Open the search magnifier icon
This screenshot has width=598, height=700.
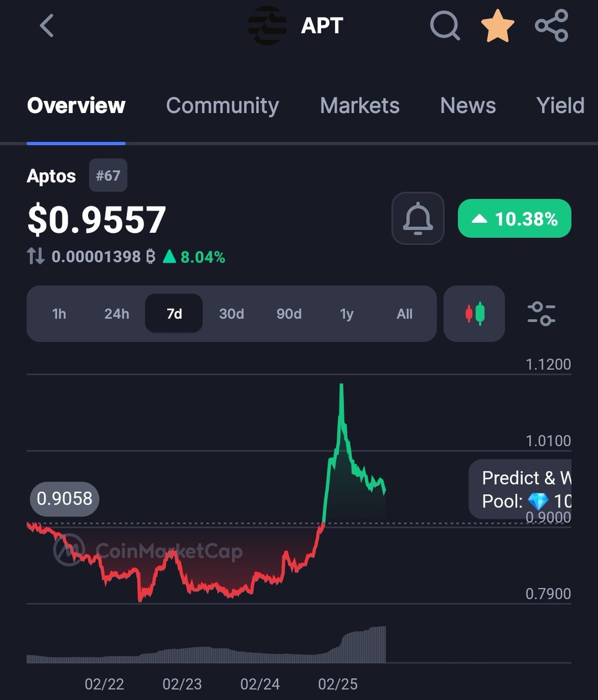(445, 26)
